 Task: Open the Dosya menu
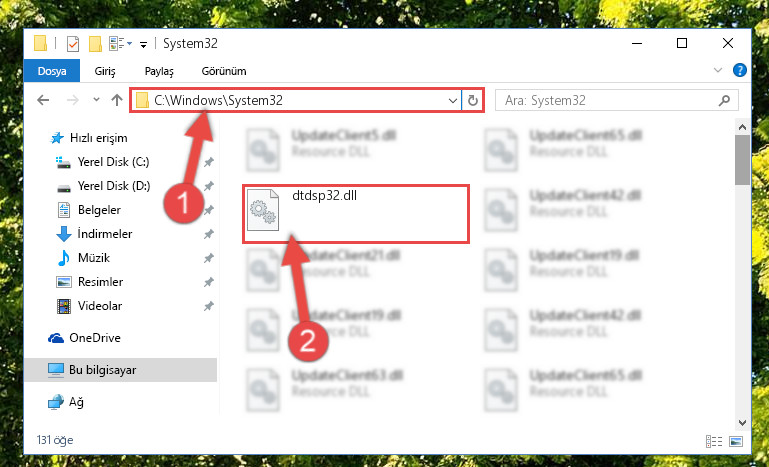coord(52,71)
